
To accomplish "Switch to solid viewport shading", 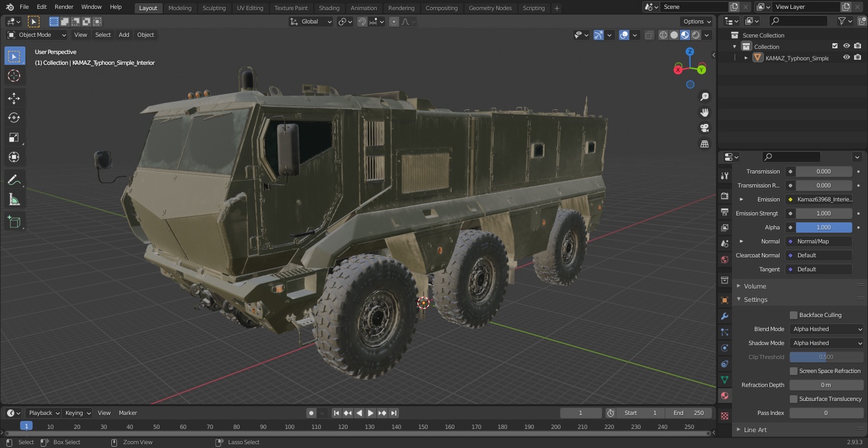I will pyautogui.click(x=674, y=35).
